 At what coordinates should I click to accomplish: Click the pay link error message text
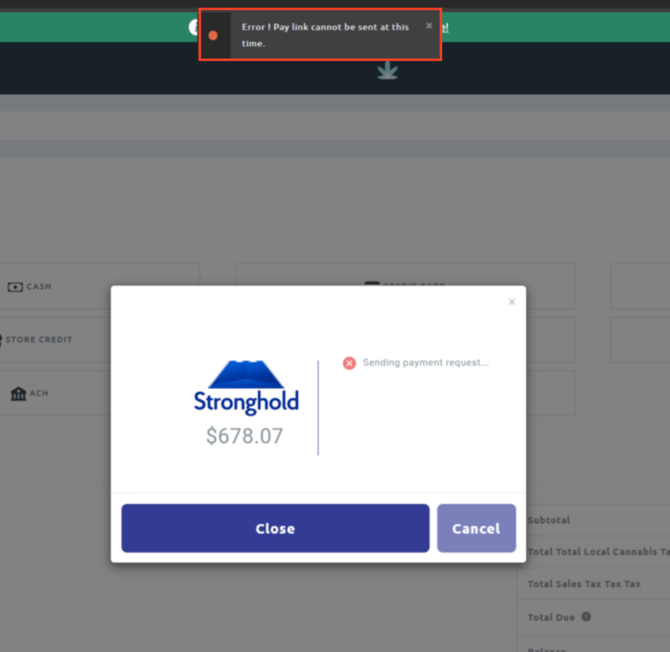[x=324, y=35]
